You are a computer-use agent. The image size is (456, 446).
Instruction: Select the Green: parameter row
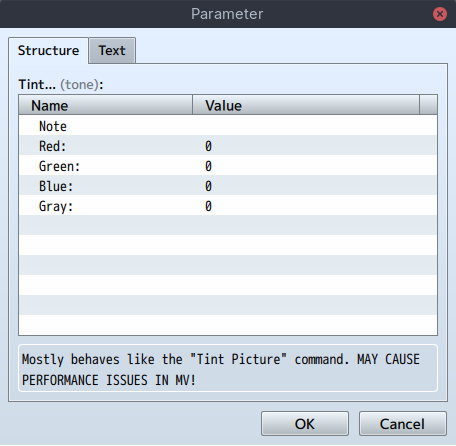228,165
